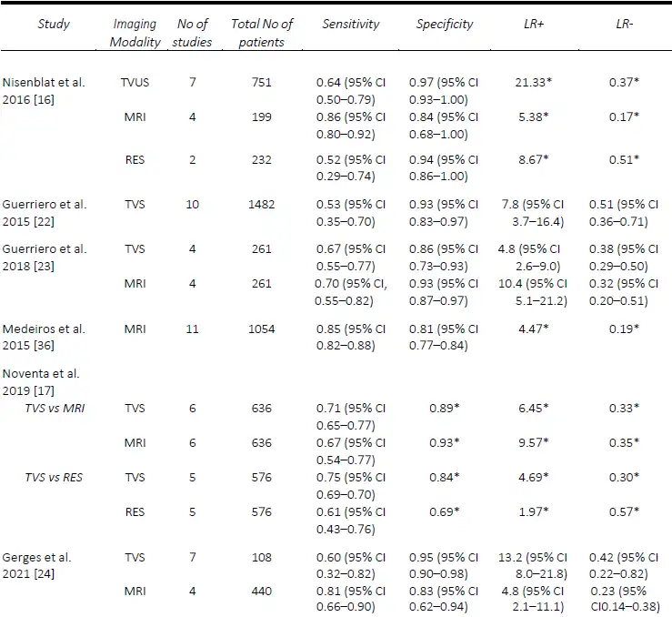The height and width of the screenshot is (617, 672).
Task: Click the Nisenblat et al. reference [16]
Action: pyautogui.click(x=44, y=100)
